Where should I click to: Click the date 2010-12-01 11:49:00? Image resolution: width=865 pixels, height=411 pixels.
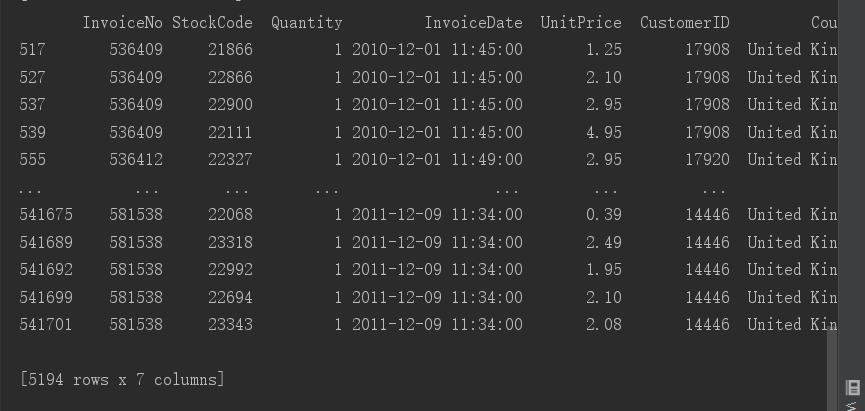(x=436, y=159)
